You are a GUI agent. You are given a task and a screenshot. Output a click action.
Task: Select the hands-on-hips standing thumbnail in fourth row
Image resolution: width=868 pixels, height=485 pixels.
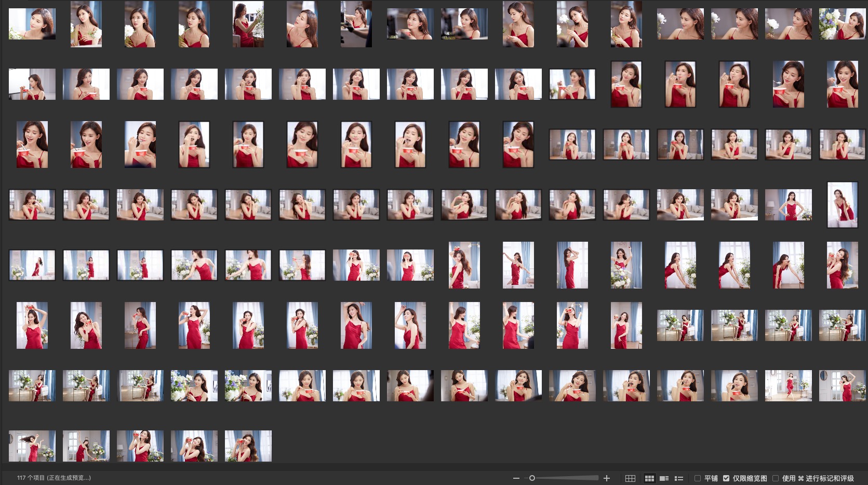click(788, 205)
